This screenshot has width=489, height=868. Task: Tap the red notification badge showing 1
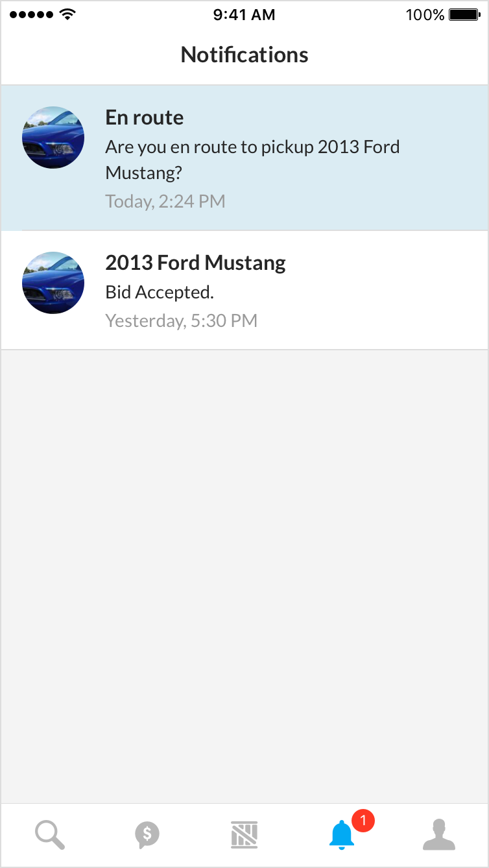coord(363,821)
